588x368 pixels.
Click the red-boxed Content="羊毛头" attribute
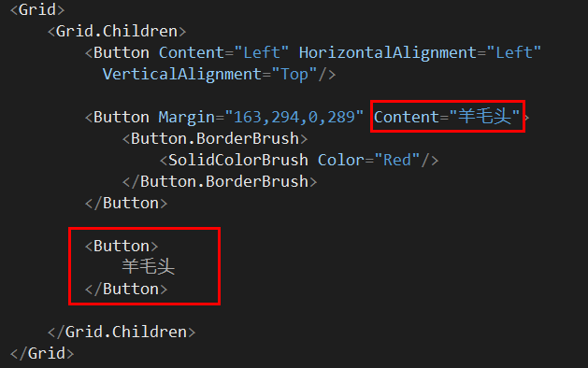click(x=447, y=117)
